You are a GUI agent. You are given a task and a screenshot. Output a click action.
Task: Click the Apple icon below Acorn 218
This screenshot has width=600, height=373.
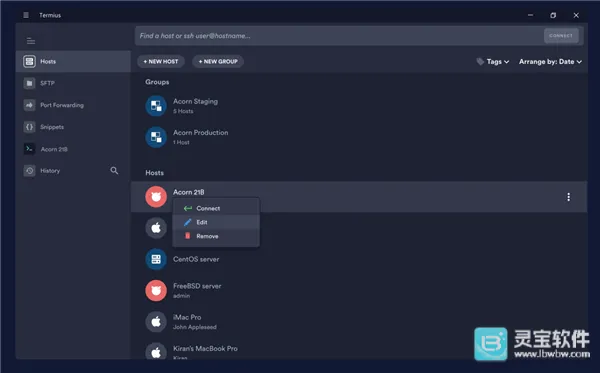tap(156, 228)
